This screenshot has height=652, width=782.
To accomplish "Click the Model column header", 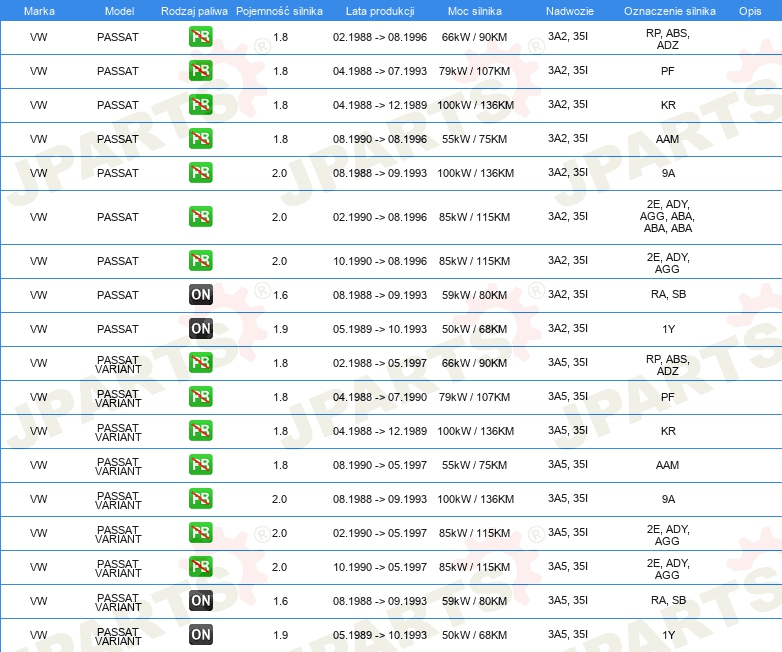I will tap(119, 11).
